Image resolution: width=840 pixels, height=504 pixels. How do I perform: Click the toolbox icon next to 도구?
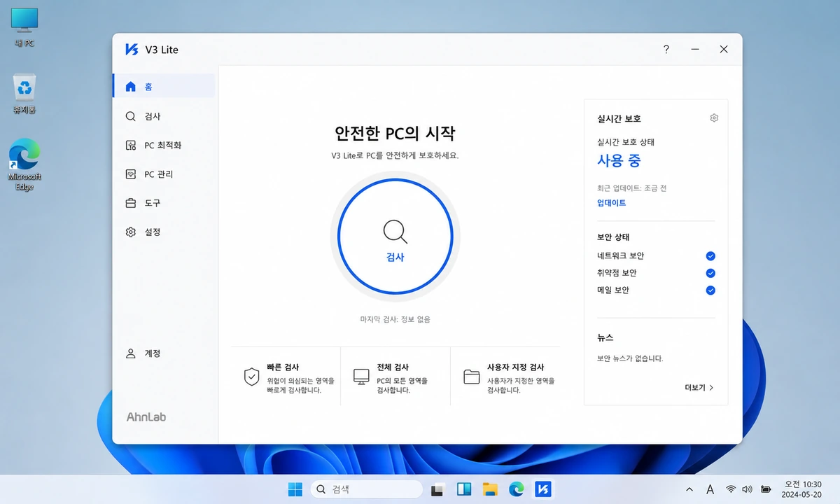click(x=130, y=203)
